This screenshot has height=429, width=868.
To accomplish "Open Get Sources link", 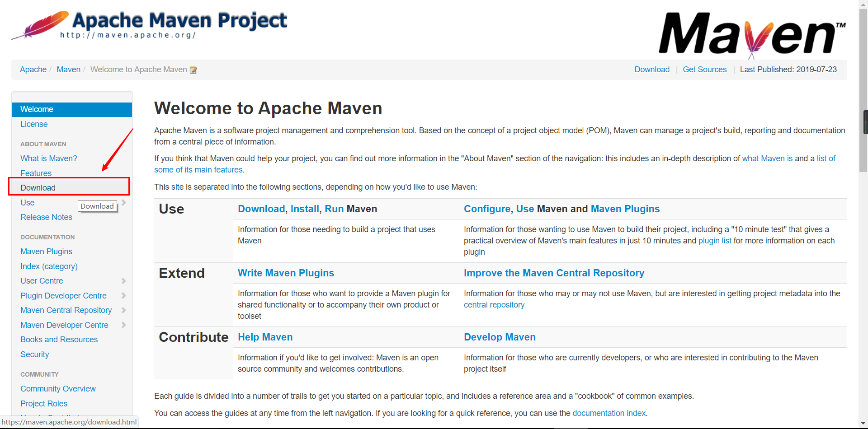I will pos(704,70).
